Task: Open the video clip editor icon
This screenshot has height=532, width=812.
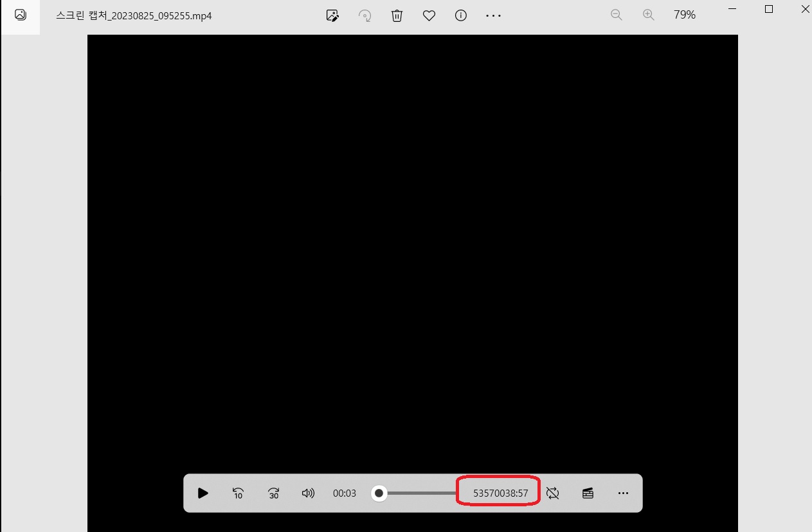Action: [588, 493]
